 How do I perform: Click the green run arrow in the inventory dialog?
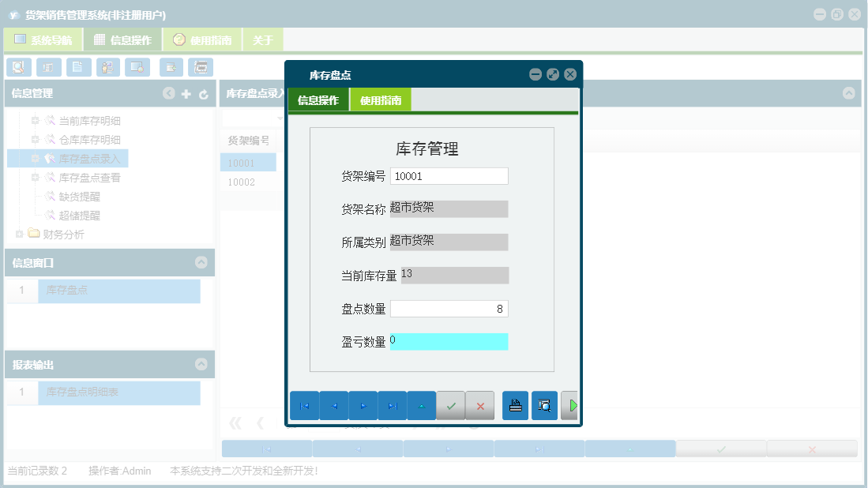[x=570, y=405]
